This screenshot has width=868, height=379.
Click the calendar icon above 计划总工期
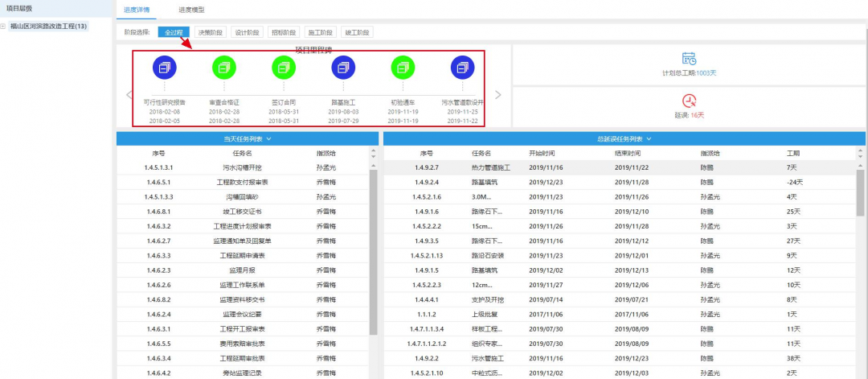689,59
